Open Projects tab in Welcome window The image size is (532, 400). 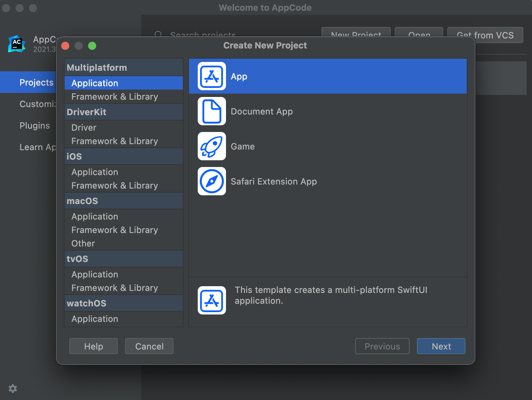click(x=28, y=82)
